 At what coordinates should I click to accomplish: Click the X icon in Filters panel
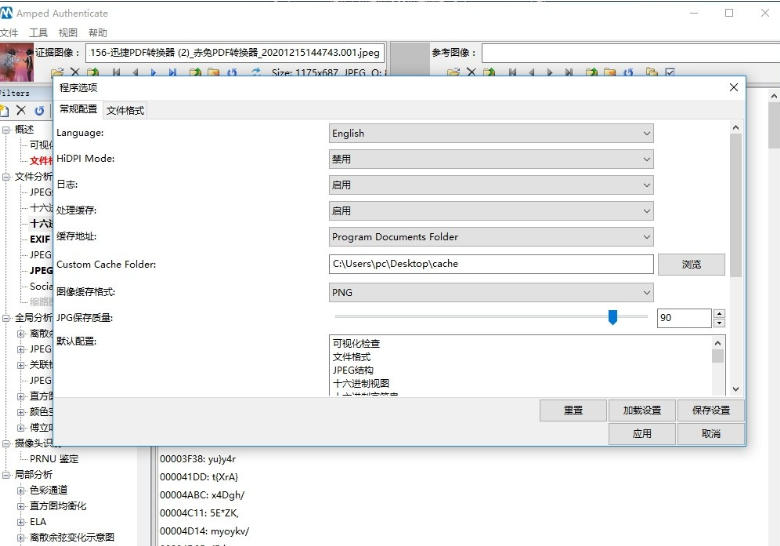click(21, 110)
